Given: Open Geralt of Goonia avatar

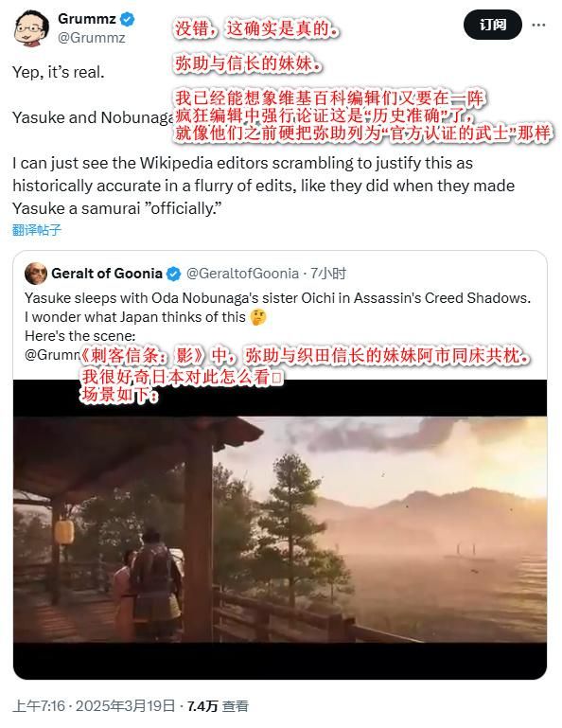Looking at the screenshot, I should [36, 274].
